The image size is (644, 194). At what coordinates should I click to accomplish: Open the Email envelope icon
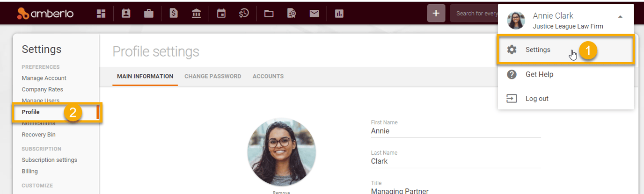[315, 14]
